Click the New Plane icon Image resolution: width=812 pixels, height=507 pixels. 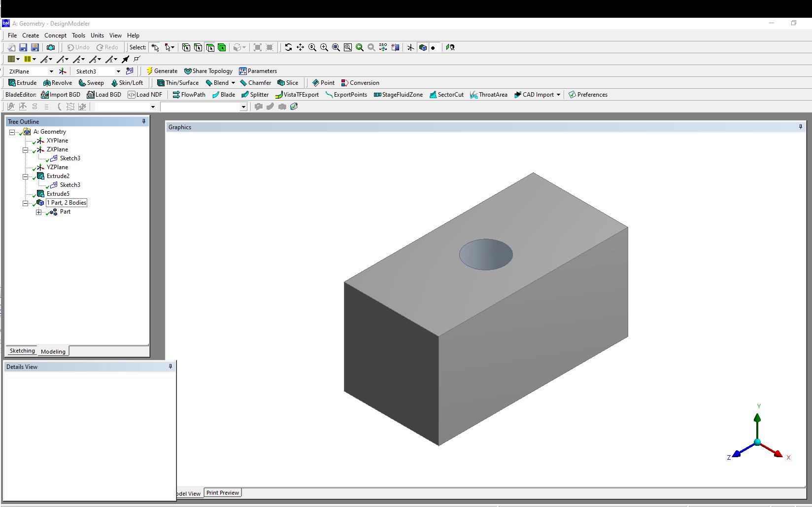click(x=63, y=71)
